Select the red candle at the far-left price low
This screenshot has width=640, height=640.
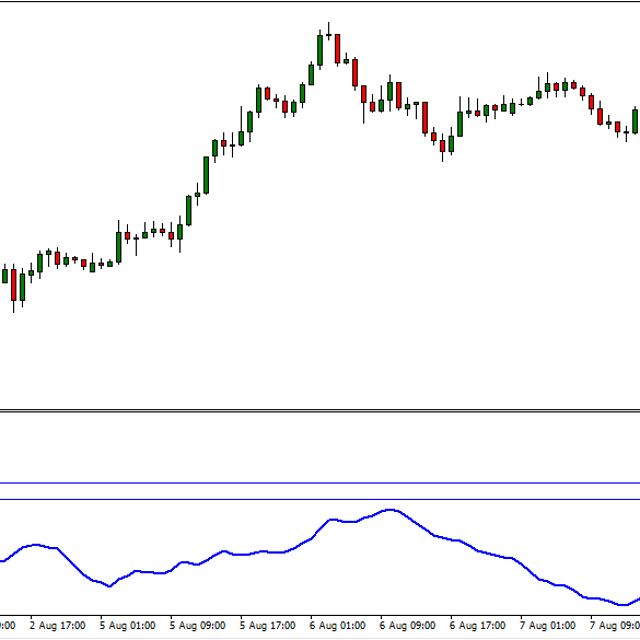(14, 284)
